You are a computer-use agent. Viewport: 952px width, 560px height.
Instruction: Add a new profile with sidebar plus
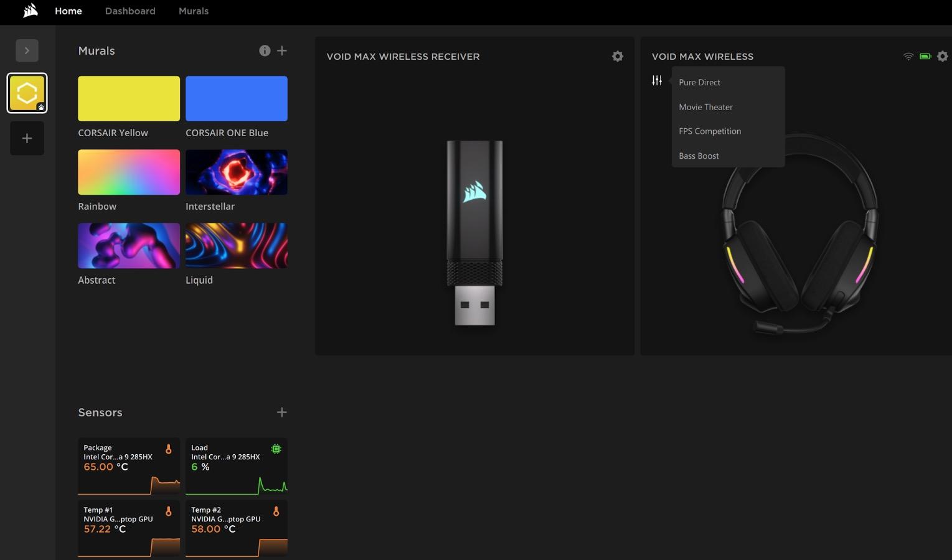pos(27,138)
